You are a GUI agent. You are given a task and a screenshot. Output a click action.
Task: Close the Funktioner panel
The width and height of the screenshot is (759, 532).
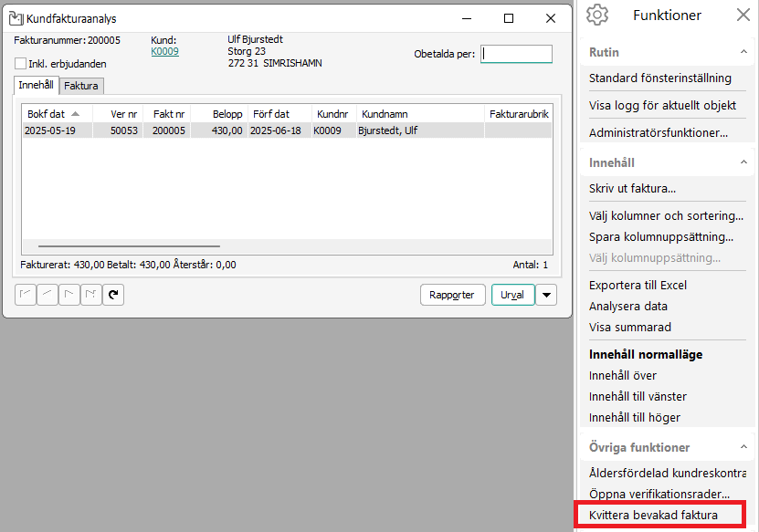[x=743, y=15]
